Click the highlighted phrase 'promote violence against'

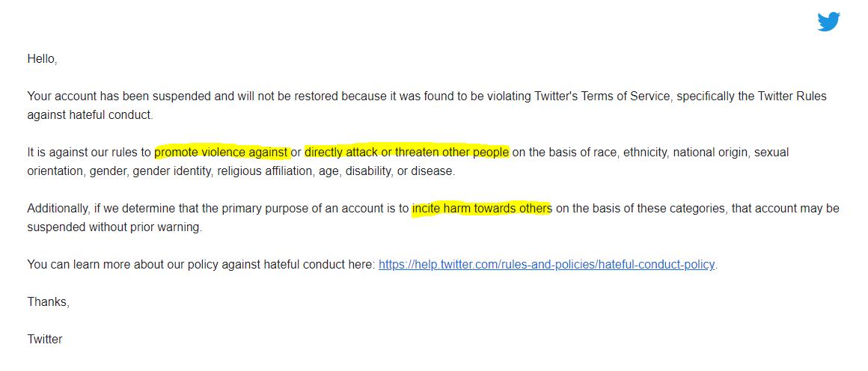click(222, 152)
